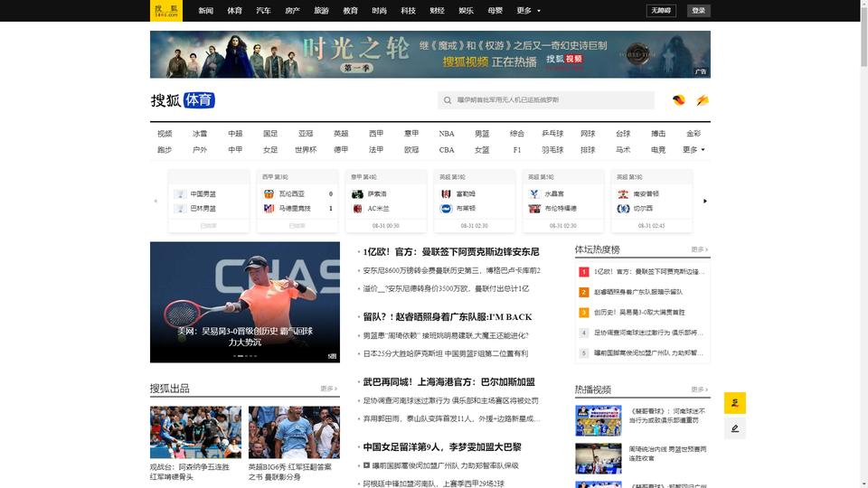Open 汽车 in the top navigation
This screenshot has width=868, height=488.
pos(263,11)
